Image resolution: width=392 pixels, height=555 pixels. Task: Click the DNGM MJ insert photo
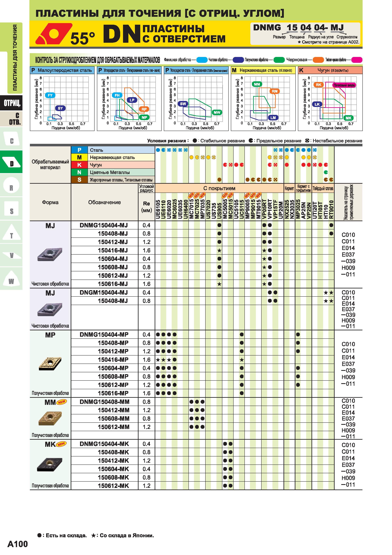point(50,309)
